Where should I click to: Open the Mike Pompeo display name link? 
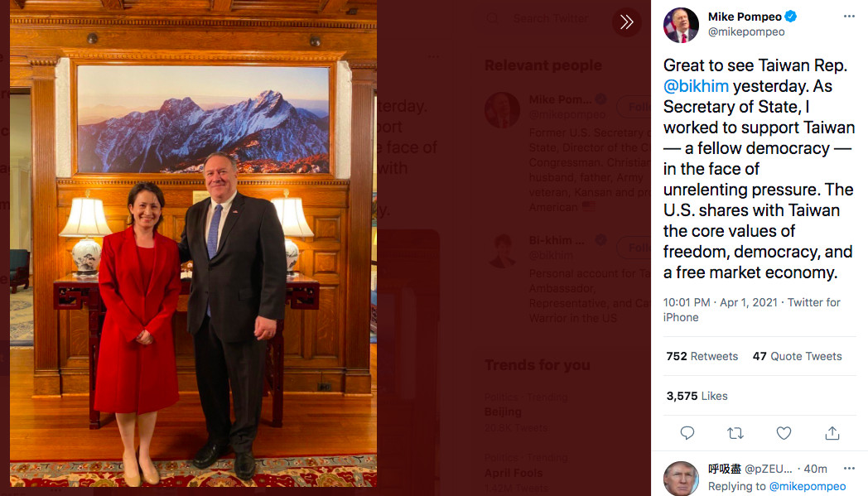coord(745,17)
